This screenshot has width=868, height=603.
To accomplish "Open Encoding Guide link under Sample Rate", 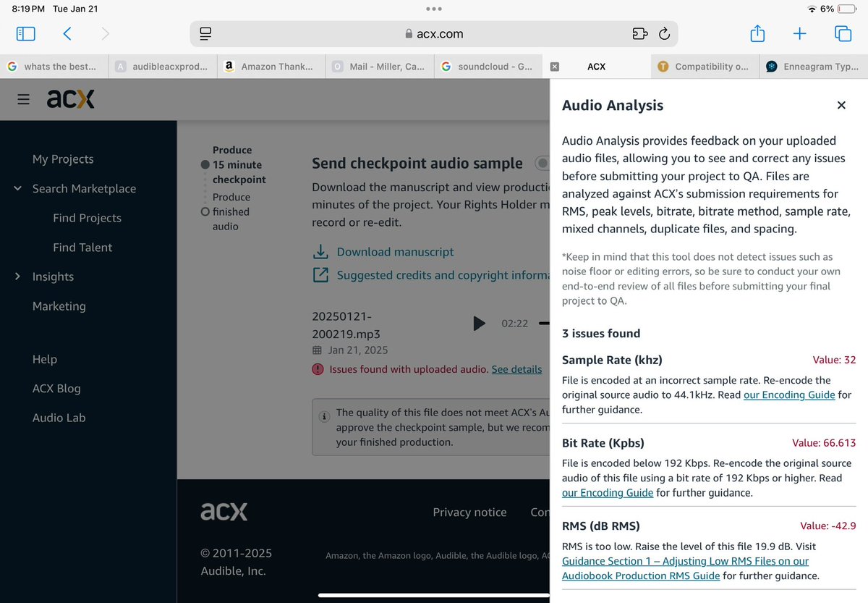I will click(x=789, y=395).
